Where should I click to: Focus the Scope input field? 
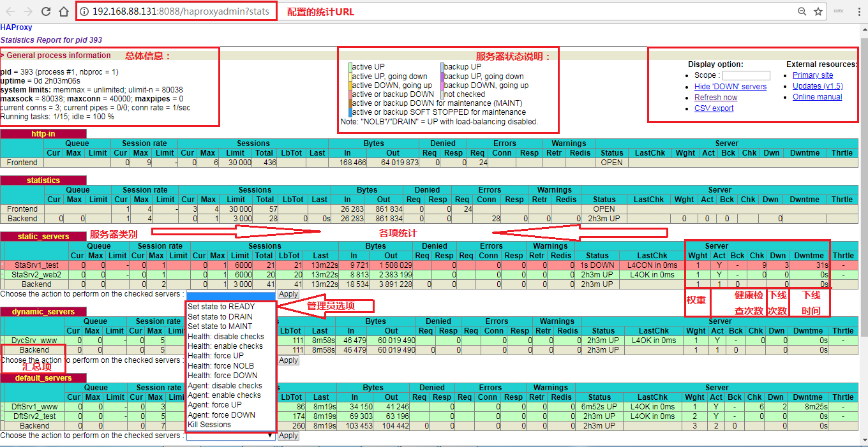(746, 75)
